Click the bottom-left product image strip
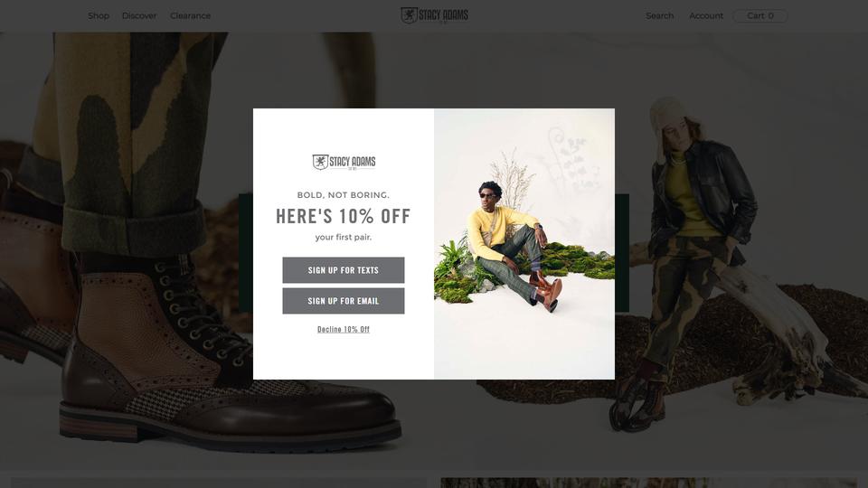 coord(219,483)
